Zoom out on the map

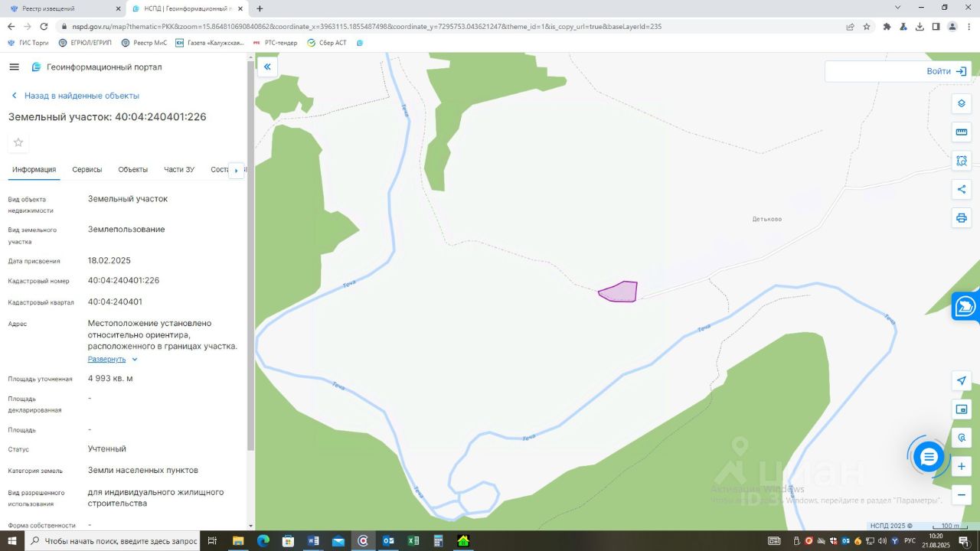[962, 495]
